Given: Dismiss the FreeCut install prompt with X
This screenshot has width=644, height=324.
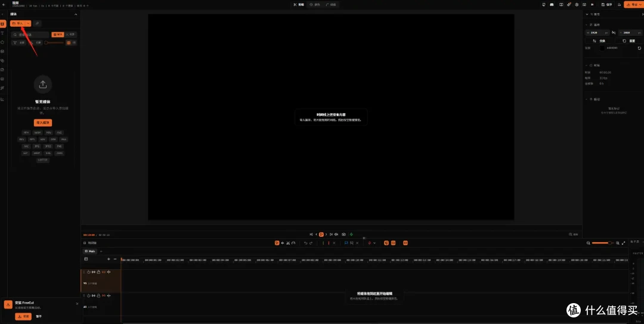Looking at the screenshot, I should click(77, 304).
